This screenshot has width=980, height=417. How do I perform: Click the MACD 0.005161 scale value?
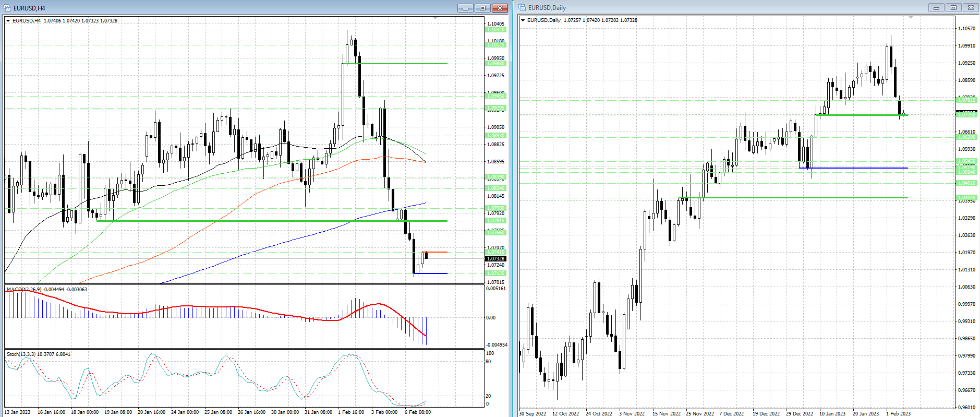[x=496, y=289]
